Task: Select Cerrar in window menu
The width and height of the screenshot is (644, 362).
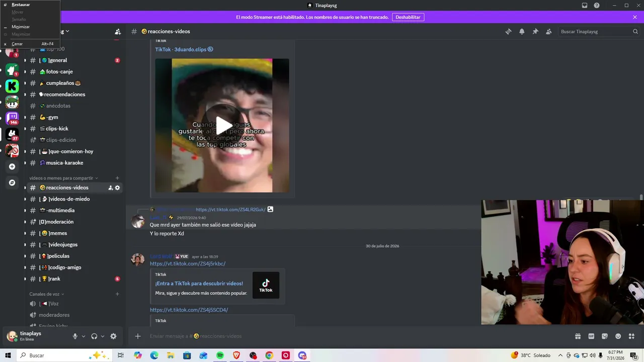Action: [x=30, y=44]
